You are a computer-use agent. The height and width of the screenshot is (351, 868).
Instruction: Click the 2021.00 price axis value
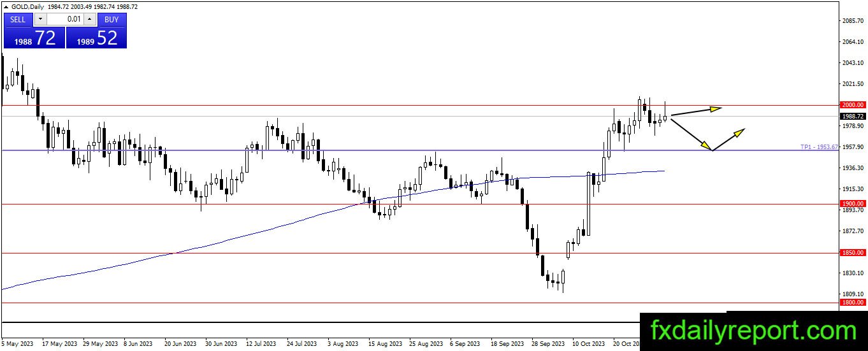(852, 84)
